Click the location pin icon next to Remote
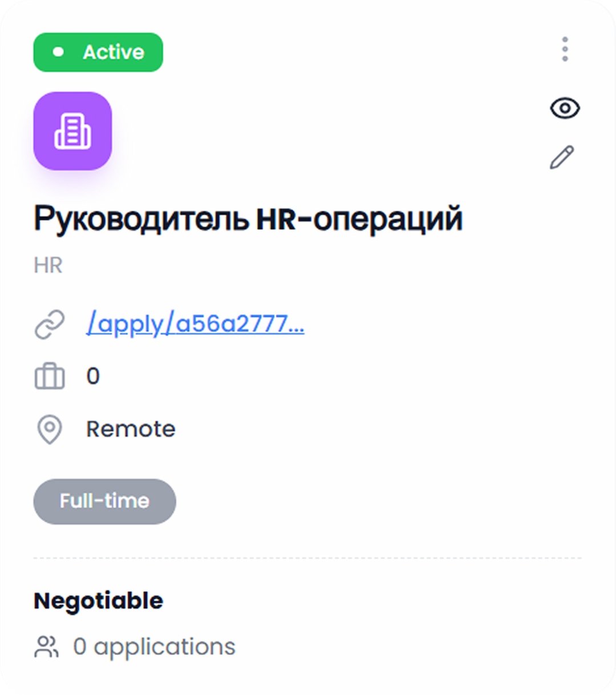 point(50,429)
